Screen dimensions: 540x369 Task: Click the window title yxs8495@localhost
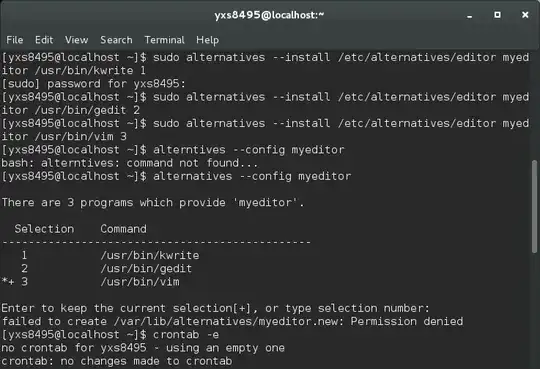pyautogui.click(x=269, y=15)
